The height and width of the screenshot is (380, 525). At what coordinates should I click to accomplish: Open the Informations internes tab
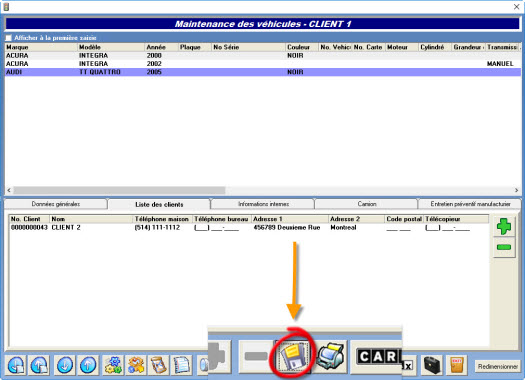(x=263, y=204)
